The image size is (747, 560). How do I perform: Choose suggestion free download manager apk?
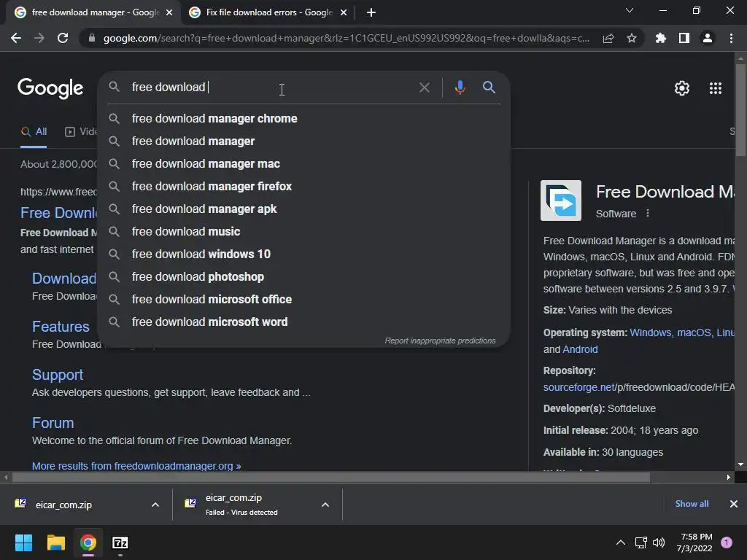[304, 209]
